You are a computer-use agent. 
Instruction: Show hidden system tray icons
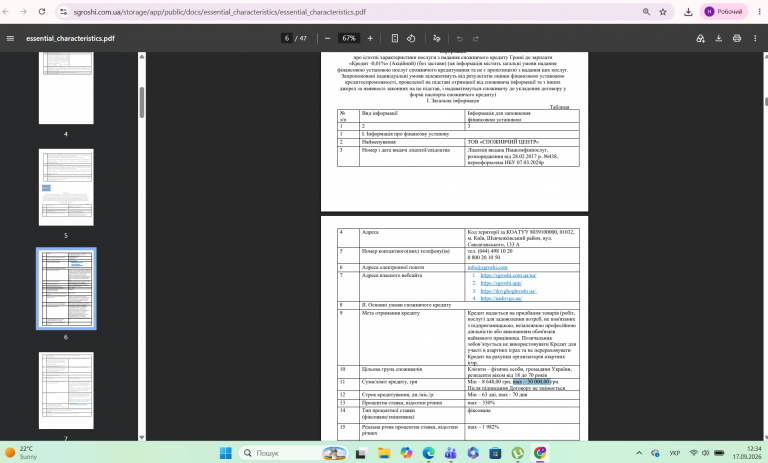tap(639, 453)
